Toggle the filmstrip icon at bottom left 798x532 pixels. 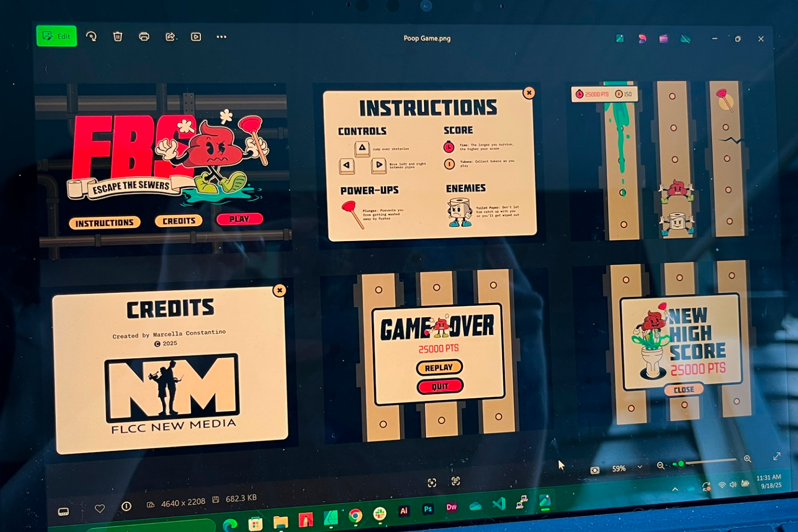point(63,512)
